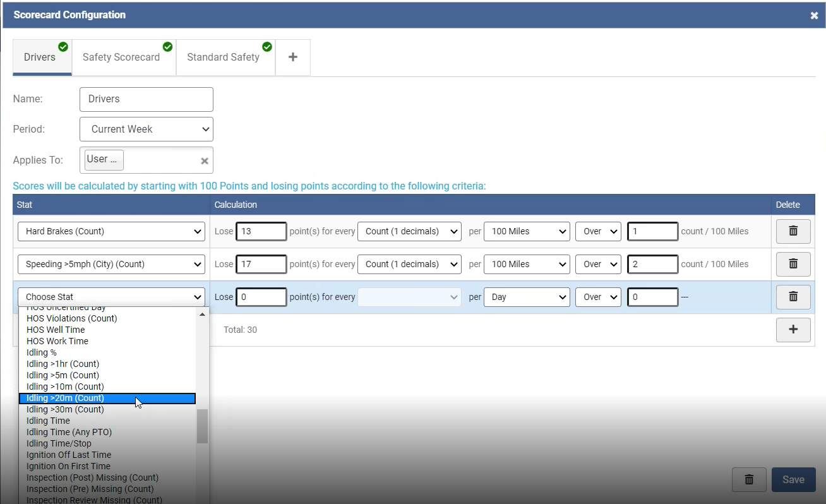Viewport: 826px width, 504px height.
Task: Delete the Hard Brakes criteria row
Action: (793, 231)
